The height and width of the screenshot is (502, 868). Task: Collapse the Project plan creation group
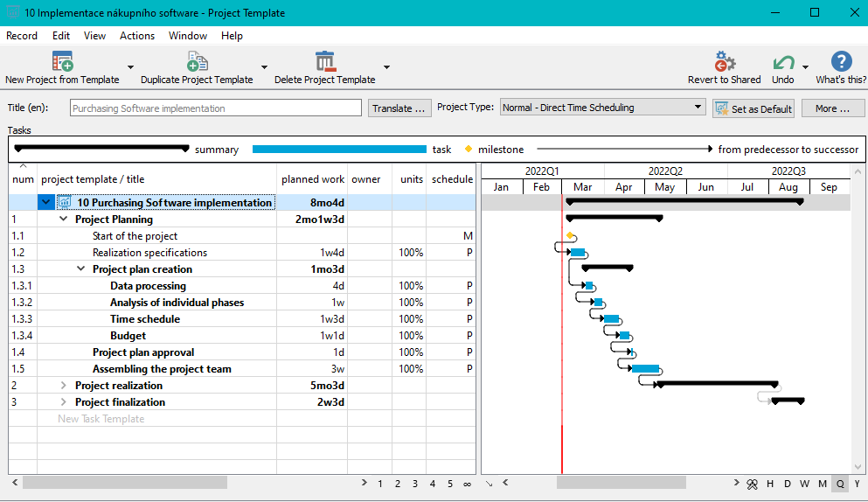coord(81,269)
